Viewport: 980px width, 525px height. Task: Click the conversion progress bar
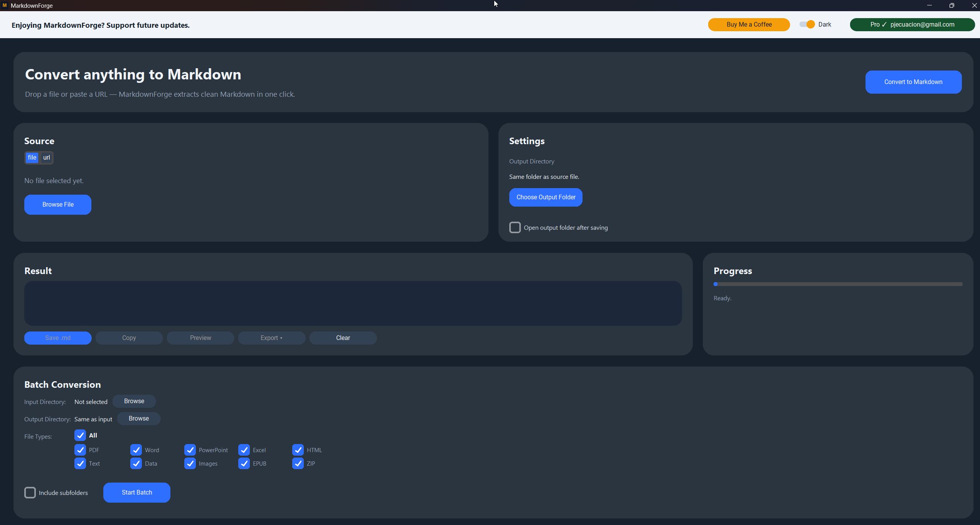pos(838,284)
